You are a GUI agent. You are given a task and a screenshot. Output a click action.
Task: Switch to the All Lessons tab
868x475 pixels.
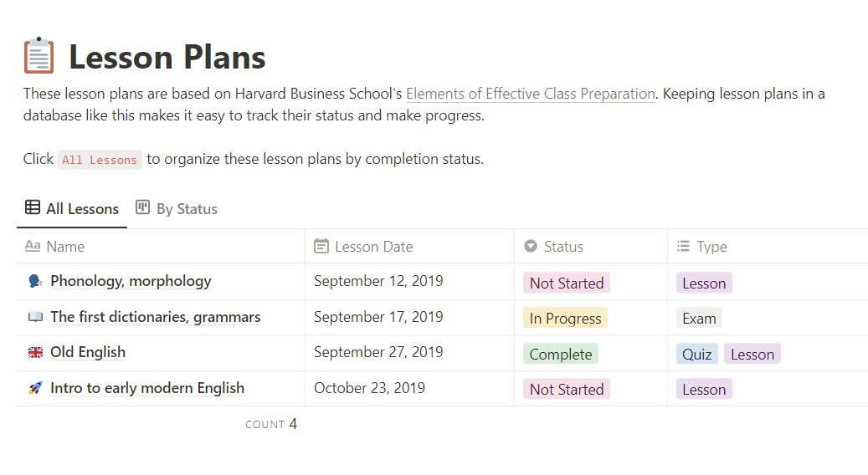(x=72, y=209)
